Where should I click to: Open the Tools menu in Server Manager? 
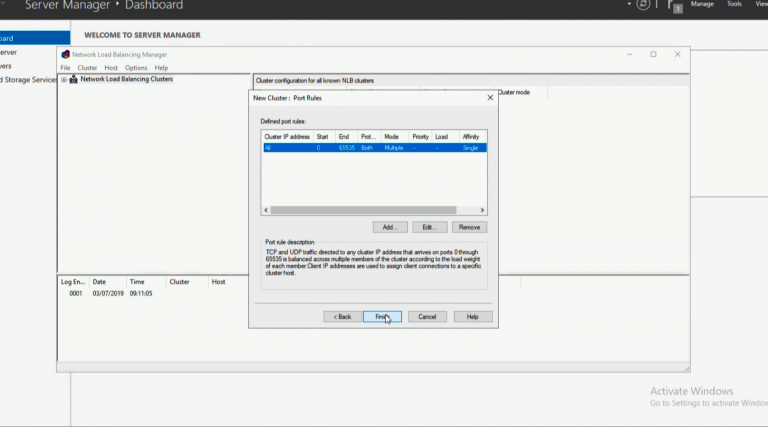click(x=734, y=4)
